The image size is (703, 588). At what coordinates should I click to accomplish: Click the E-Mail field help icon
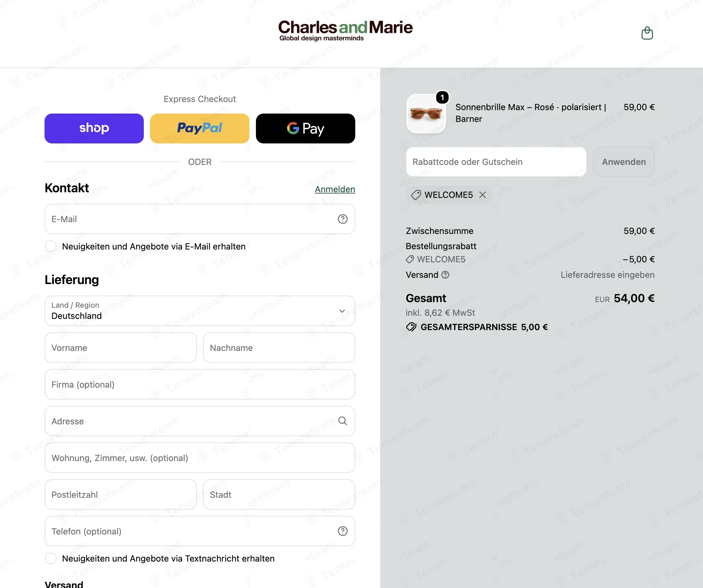click(x=342, y=219)
